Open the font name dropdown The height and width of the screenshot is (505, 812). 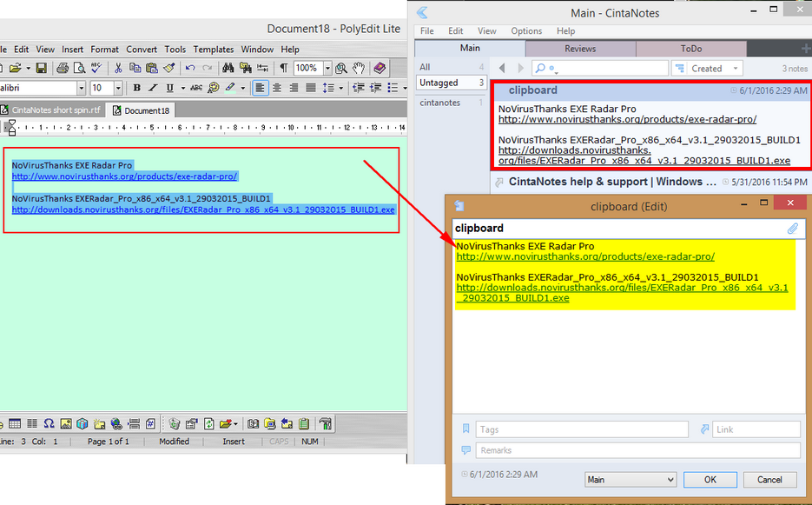coord(82,88)
